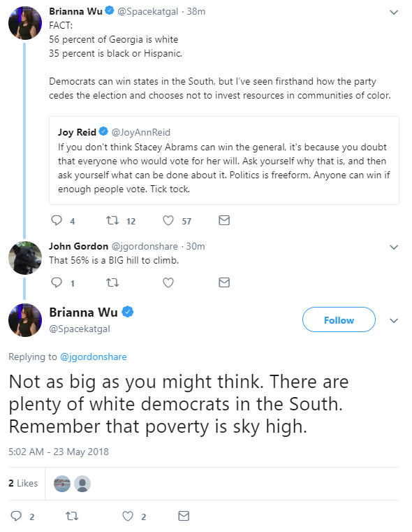The image size is (412, 532).
Task: Open the @jgordonshare reply link
Action: [x=94, y=357]
